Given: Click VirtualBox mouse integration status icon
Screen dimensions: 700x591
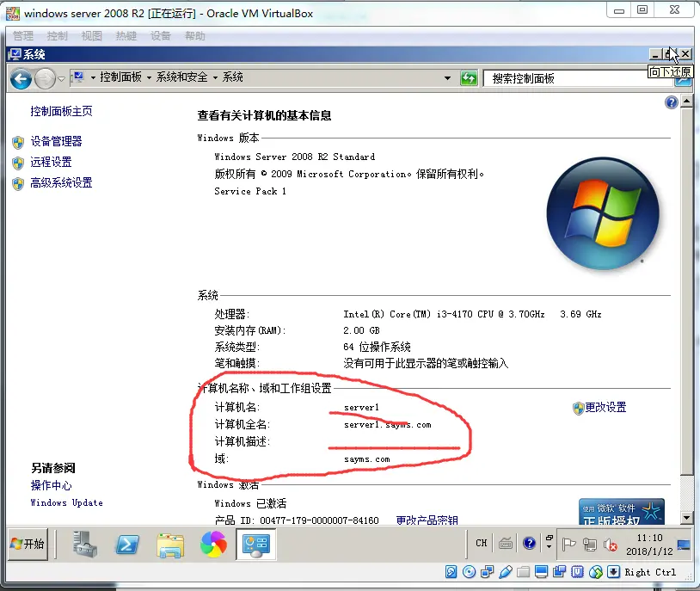Looking at the screenshot, I should point(596,572).
